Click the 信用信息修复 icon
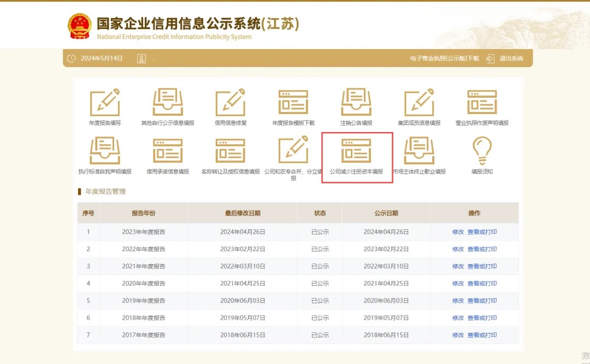 (231, 103)
